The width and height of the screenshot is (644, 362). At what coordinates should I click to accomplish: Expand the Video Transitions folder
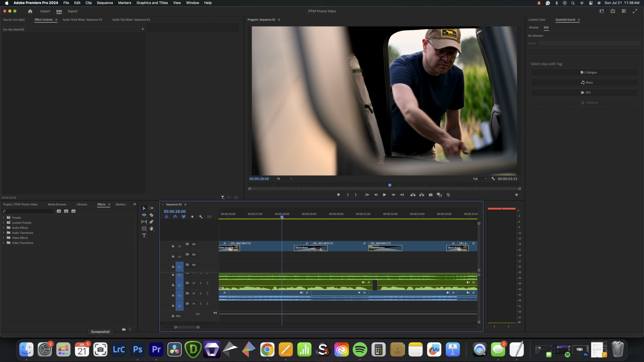click(3, 243)
